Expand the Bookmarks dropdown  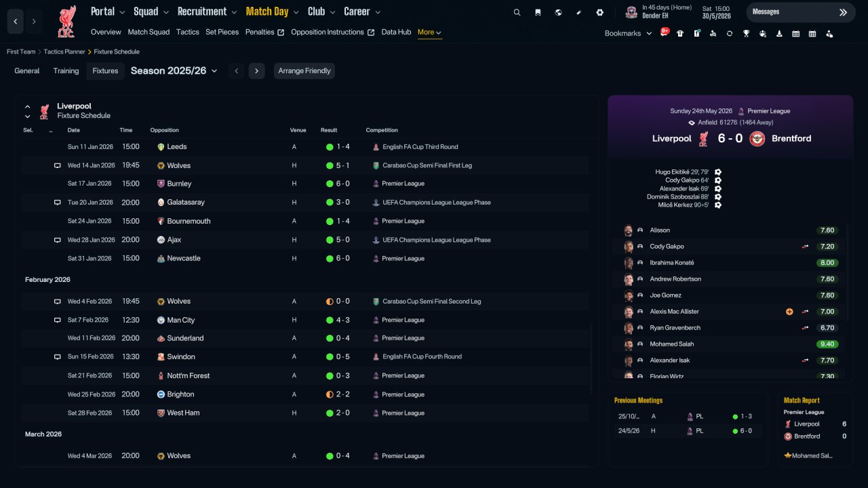coord(629,33)
